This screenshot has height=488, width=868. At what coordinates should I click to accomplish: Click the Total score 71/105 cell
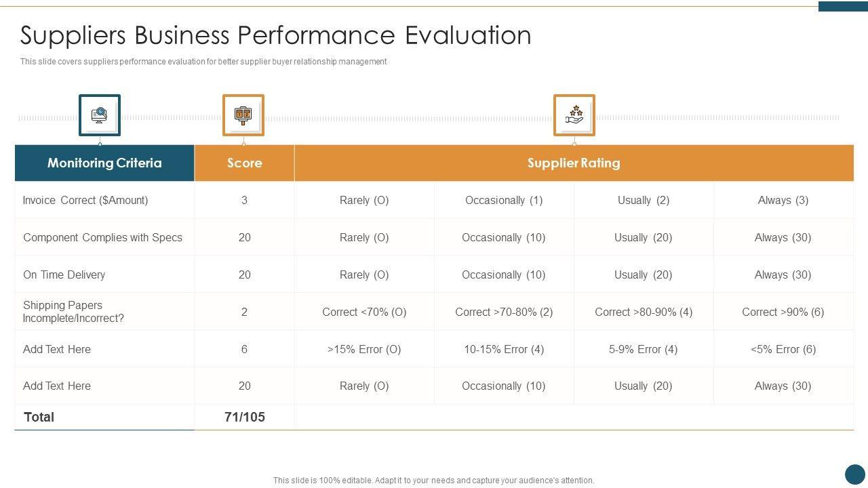[244, 417]
